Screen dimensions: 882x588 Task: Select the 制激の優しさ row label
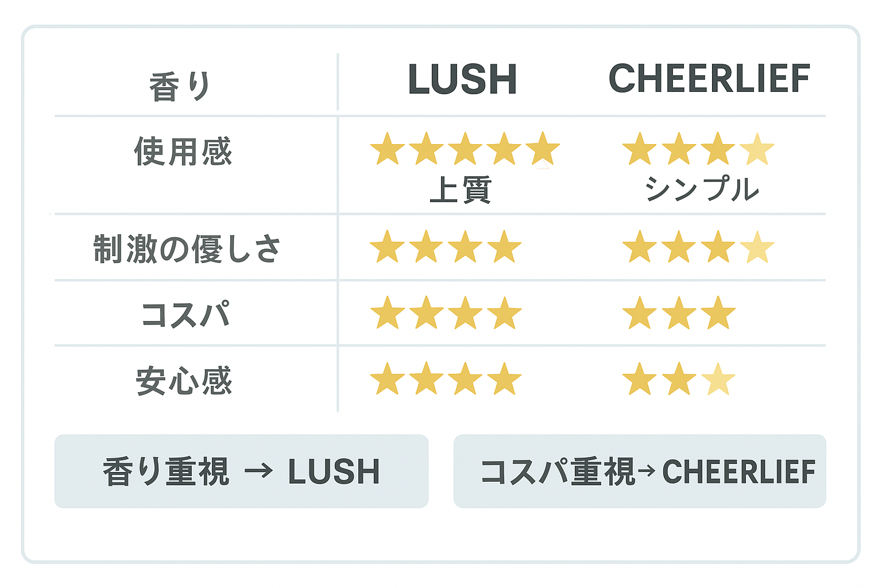pos(187,249)
